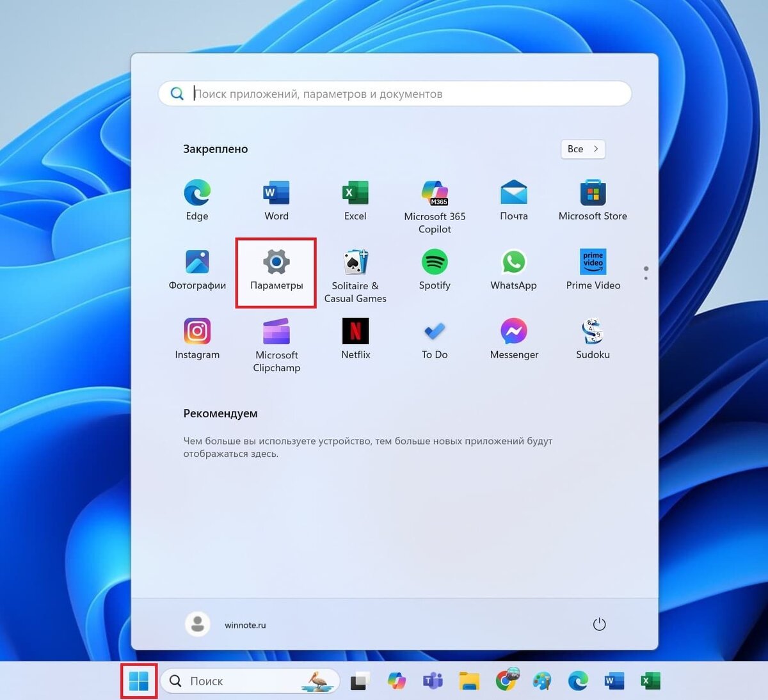Open Excel from the taskbar
This screenshot has width=768, height=700.
point(650,681)
